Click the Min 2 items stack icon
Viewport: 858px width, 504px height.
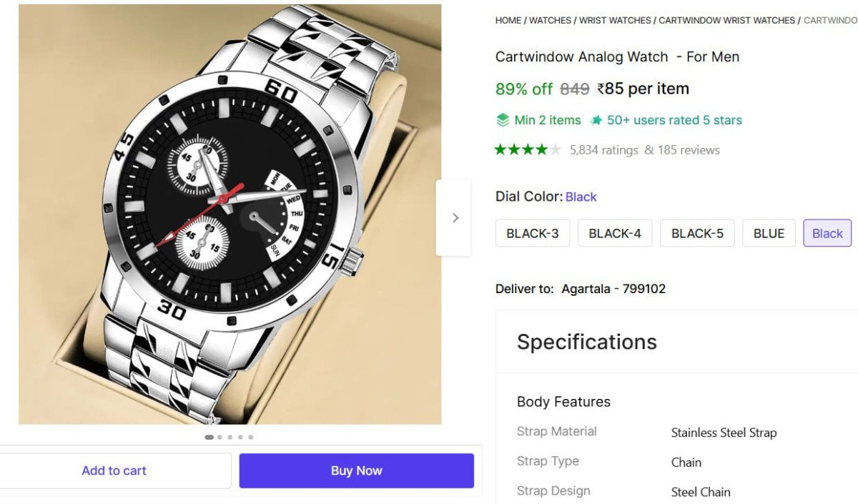[503, 120]
